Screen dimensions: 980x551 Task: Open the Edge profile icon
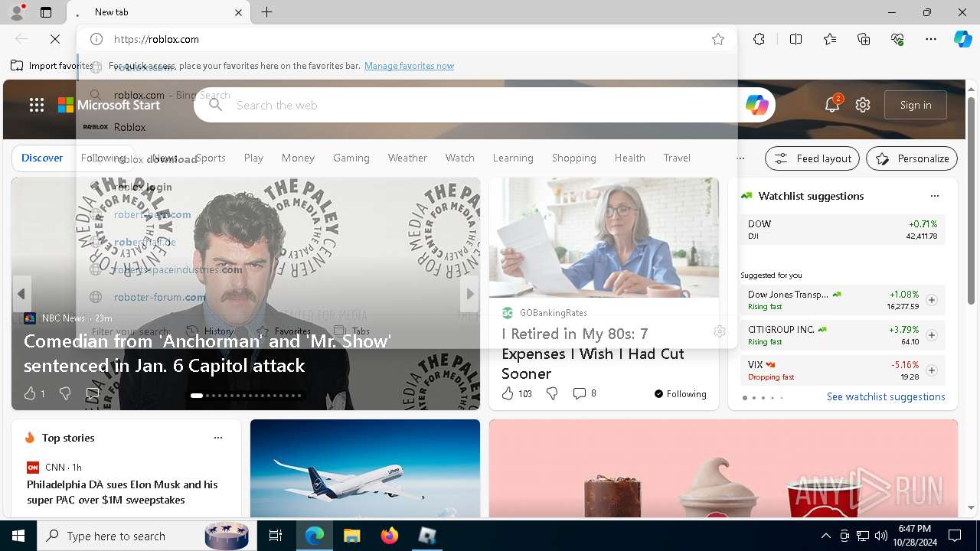17,12
